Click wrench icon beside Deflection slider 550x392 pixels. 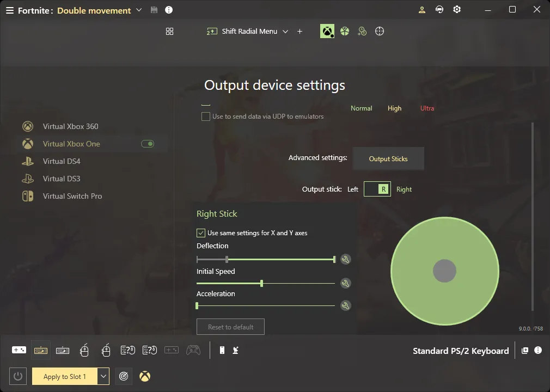(x=345, y=259)
